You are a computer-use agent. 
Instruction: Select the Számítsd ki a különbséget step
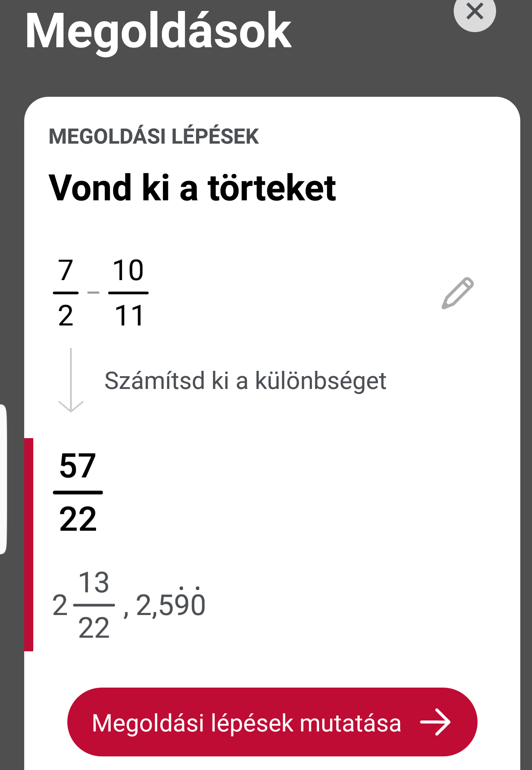(x=245, y=380)
